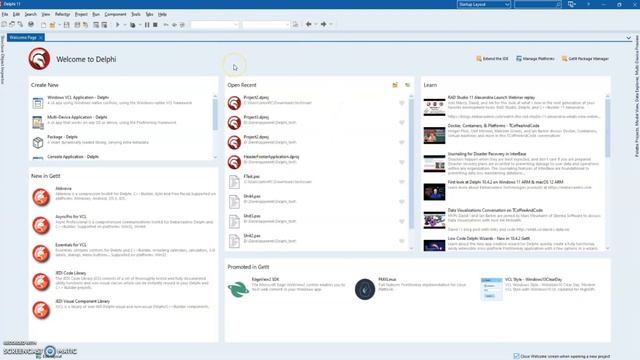Click the rightmost icon in Open Recent header
This screenshot has width=640, height=360.
point(407,85)
